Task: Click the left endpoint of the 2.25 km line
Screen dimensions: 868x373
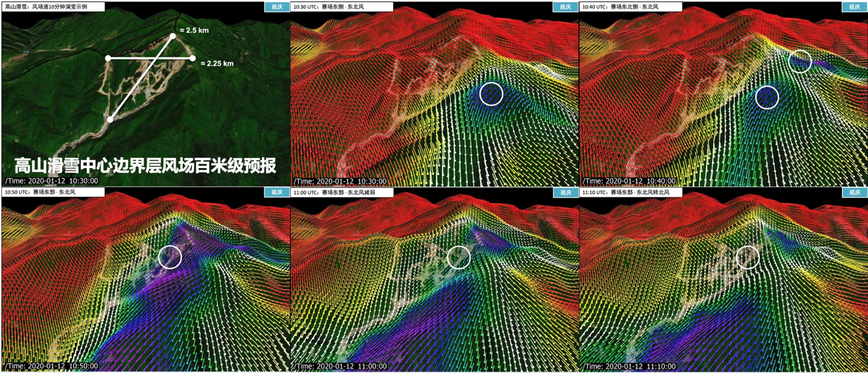Action: point(108,58)
